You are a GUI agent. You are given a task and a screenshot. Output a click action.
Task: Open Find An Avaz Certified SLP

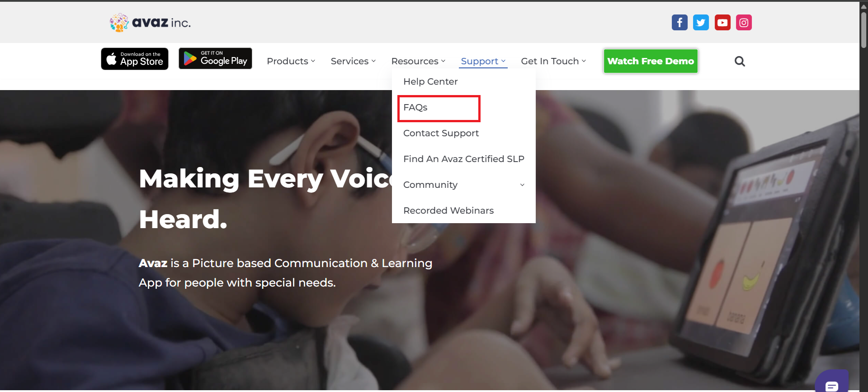click(464, 159)
